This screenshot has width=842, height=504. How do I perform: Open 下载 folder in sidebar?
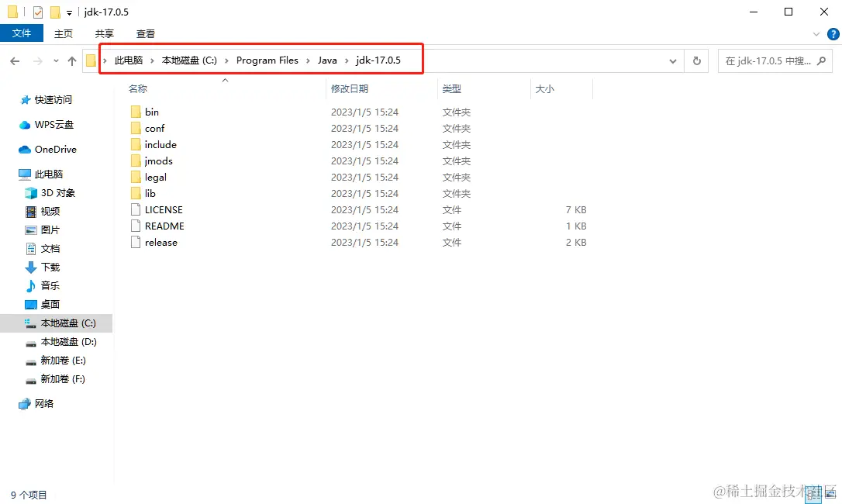pos(50,267)
